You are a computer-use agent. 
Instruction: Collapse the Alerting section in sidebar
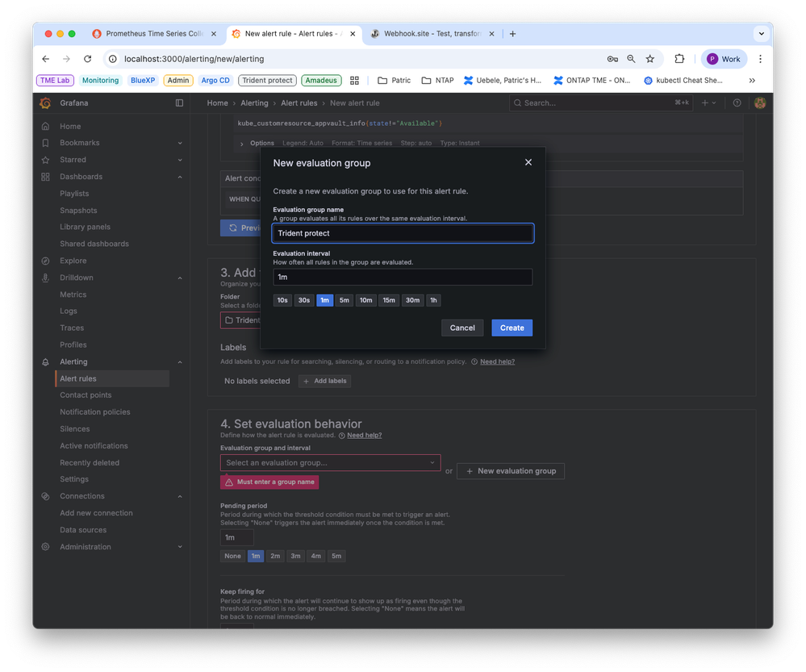click(x=179, y=361)
